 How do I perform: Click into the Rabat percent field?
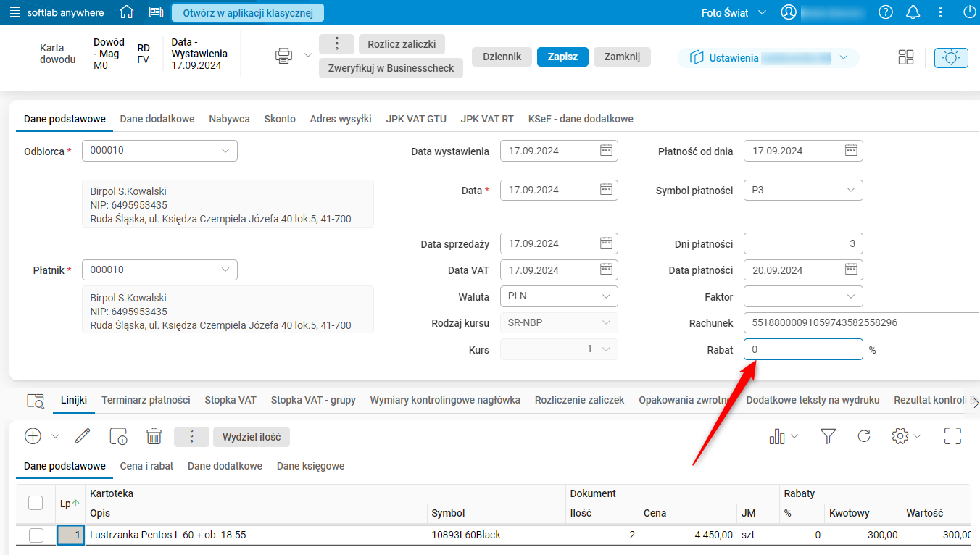(803, 349)
